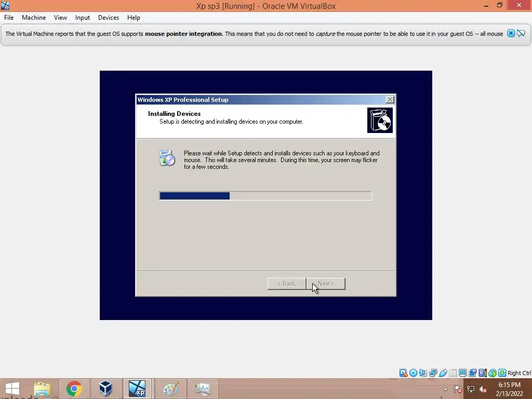Dismiss the mouse integration notification
This screenshot has width=532, height=399.
click(x=511, y=33)
